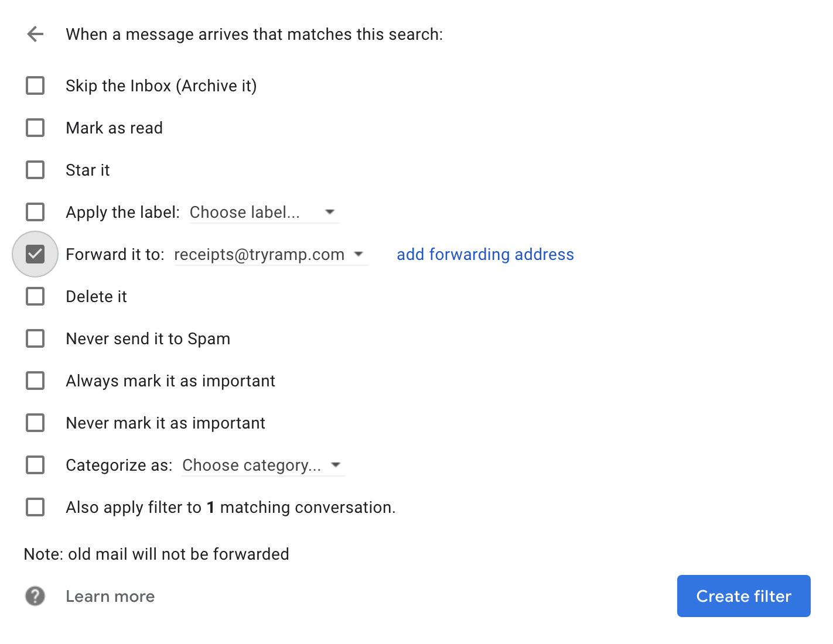Check Skip the Inbox (Archive it)

click(x=35, y=85)
